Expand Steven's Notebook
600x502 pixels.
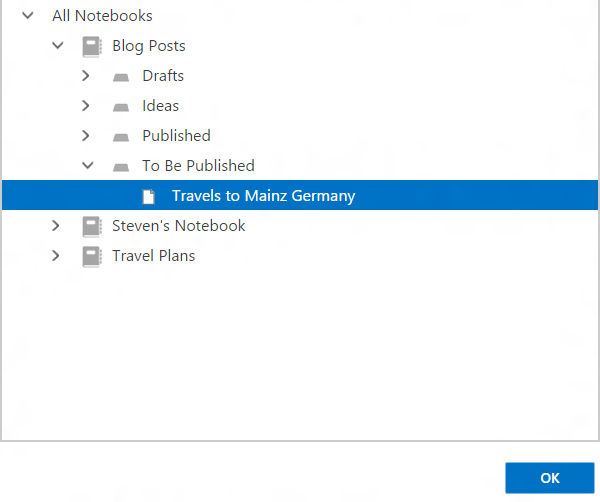pos(57,226)
